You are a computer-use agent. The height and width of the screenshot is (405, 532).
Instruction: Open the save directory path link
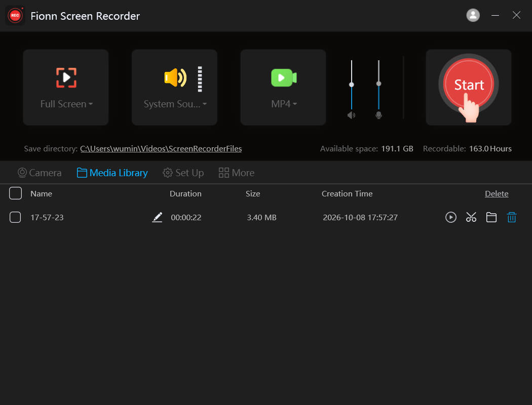[161, 149]
